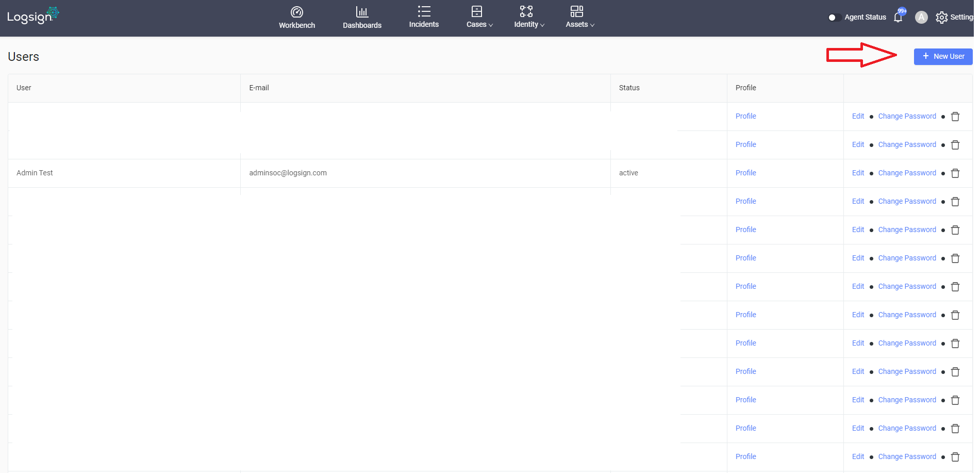Go to Incidents
The image size is (980, 474).
(x=424, y=18)
